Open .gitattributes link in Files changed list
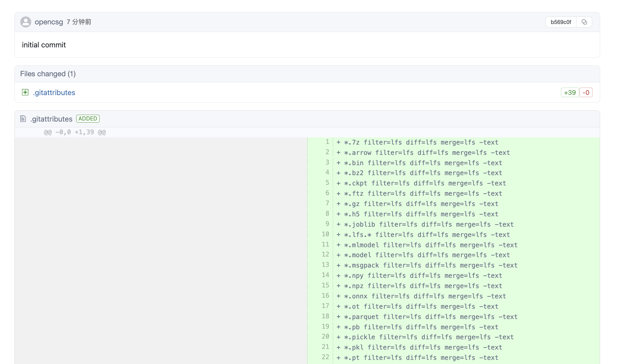Viewport: 618px width, 364px height. click(54, 92)
